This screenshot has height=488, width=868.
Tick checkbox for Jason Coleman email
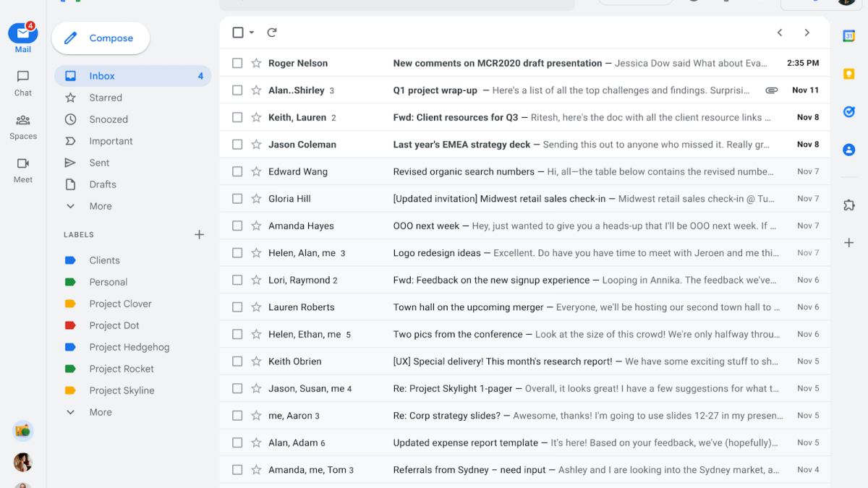point(237,145)
